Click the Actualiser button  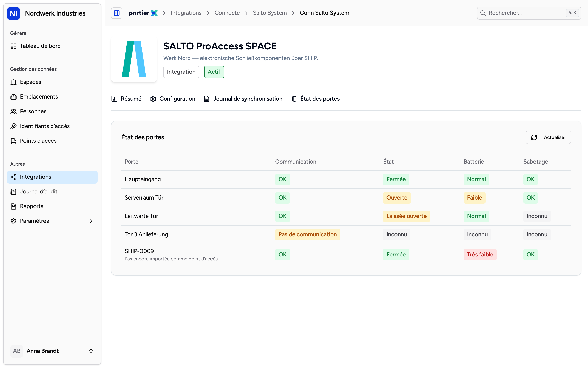548,138
